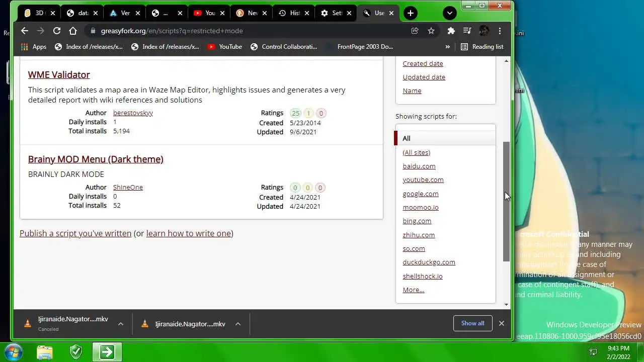Filter scripts for youtube.com
The width and height of the screenshot is (644, 362).
pyautogui.click(x=423, y=179)
